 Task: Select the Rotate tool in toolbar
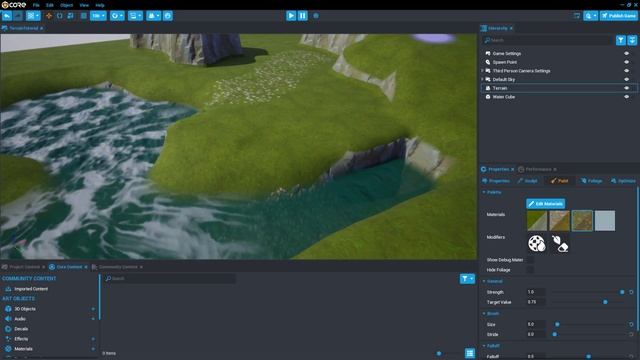point(60,16)
